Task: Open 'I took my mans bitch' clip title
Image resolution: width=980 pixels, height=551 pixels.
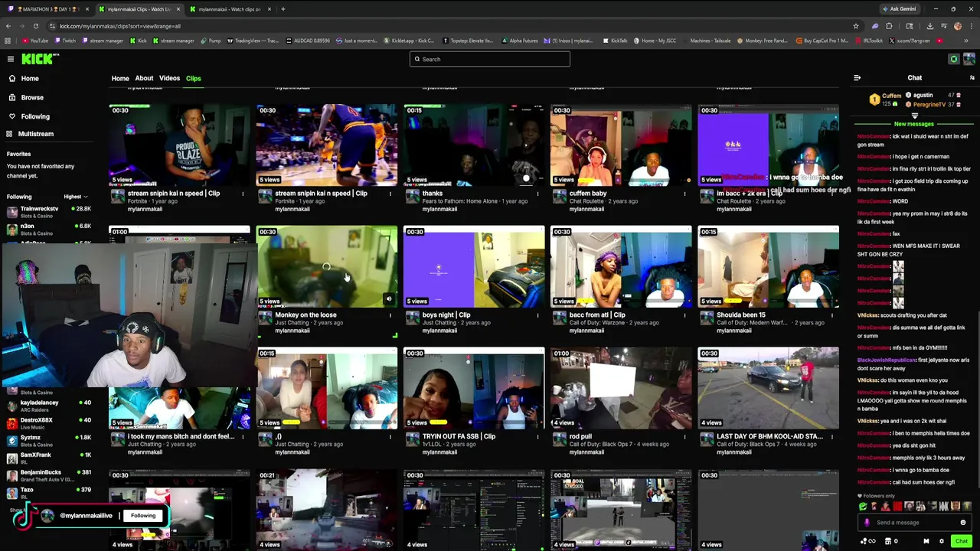Action: click(181, 436)
